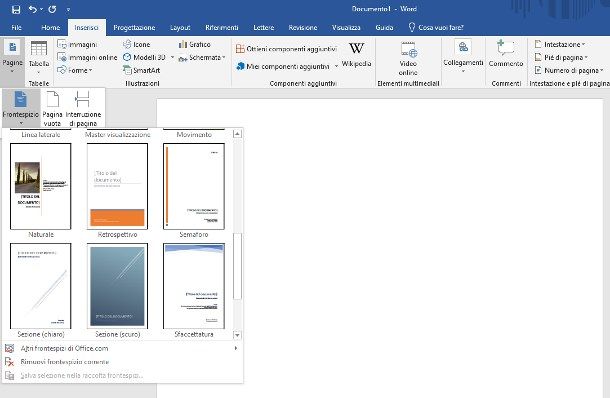Open the Collegamenti dropdown

463,57
